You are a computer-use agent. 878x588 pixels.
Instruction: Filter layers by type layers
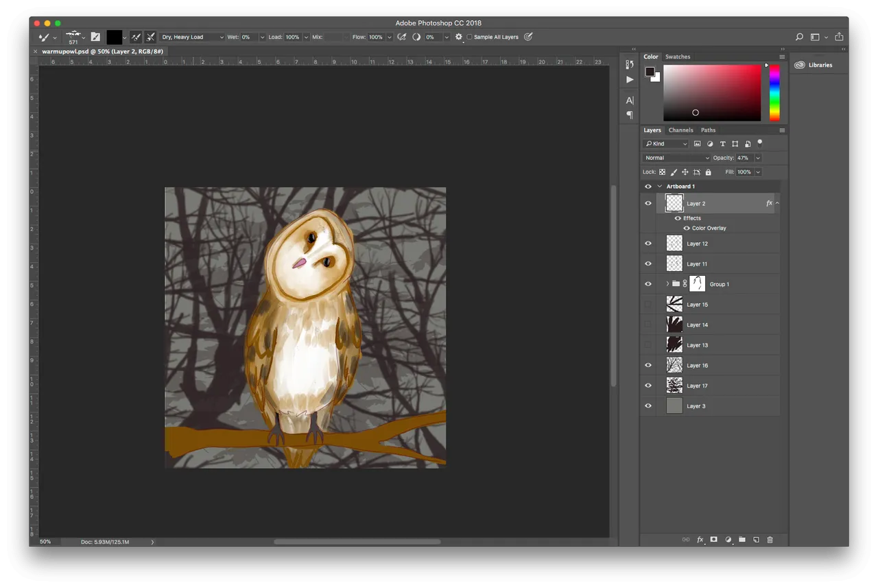click(722, 144)
